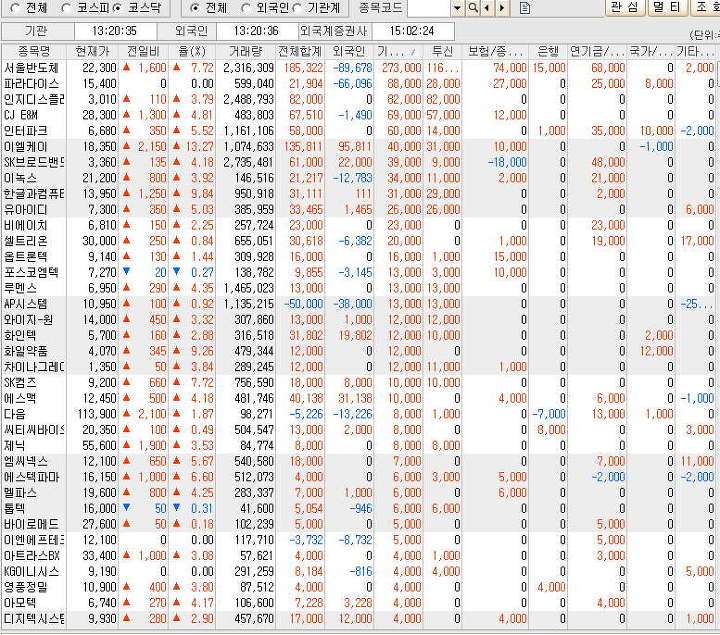Select the 이엘케이 stock row
This screenshot has width=720, height=635.
[x=359, y=146]
